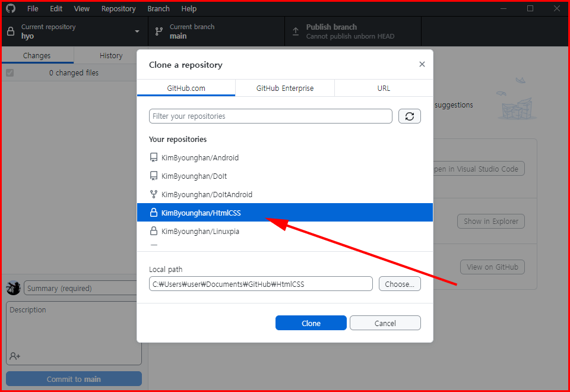Open the File menu
The image size is (570, 392).
33,9
